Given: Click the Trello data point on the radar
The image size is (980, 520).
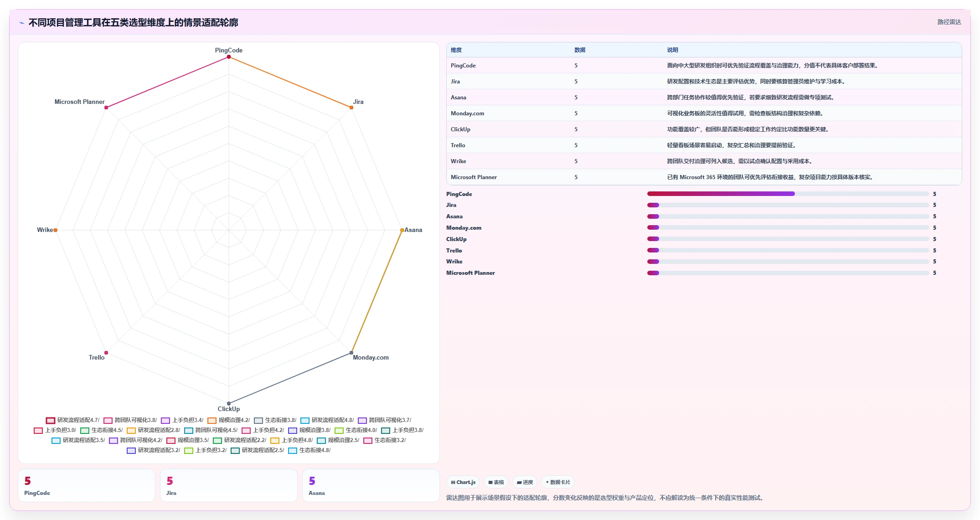Looking at the screenshot, I should click(106, 353).
